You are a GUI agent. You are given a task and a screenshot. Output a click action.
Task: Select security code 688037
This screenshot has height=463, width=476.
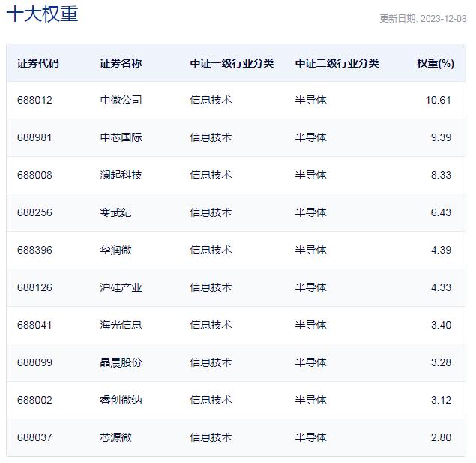click(x=34, y=437)
